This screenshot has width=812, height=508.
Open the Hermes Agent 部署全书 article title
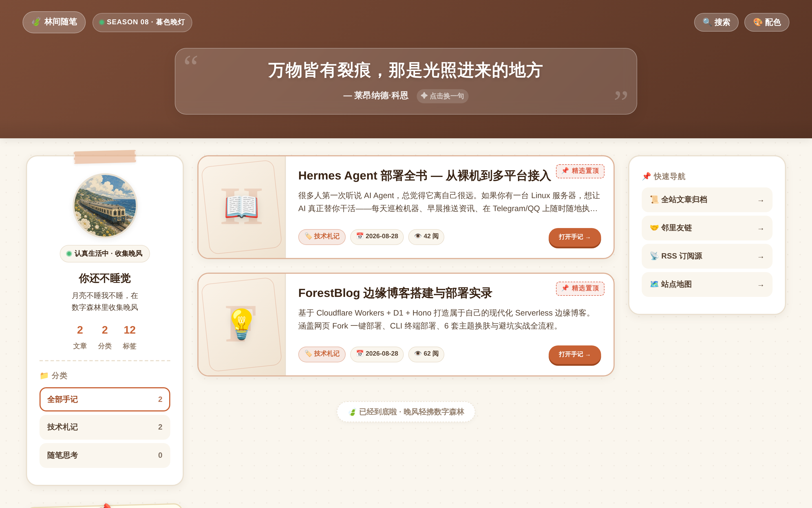click(x=424, y=175)
